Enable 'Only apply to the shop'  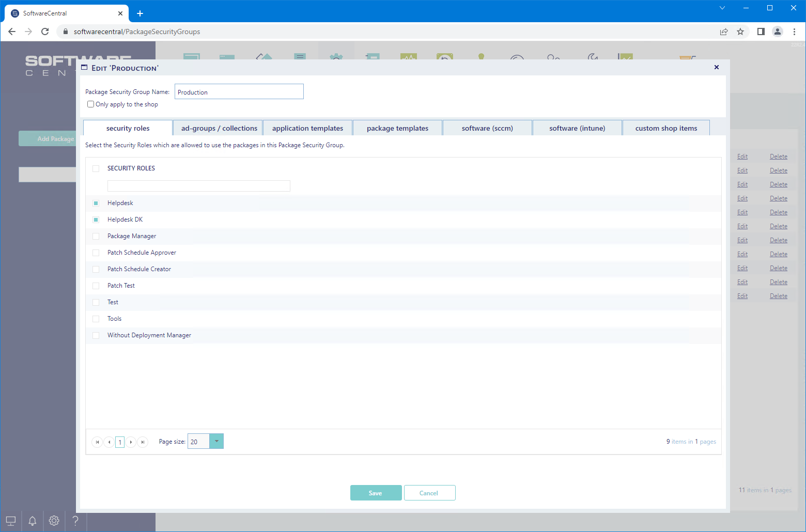[x=91, y=104]
